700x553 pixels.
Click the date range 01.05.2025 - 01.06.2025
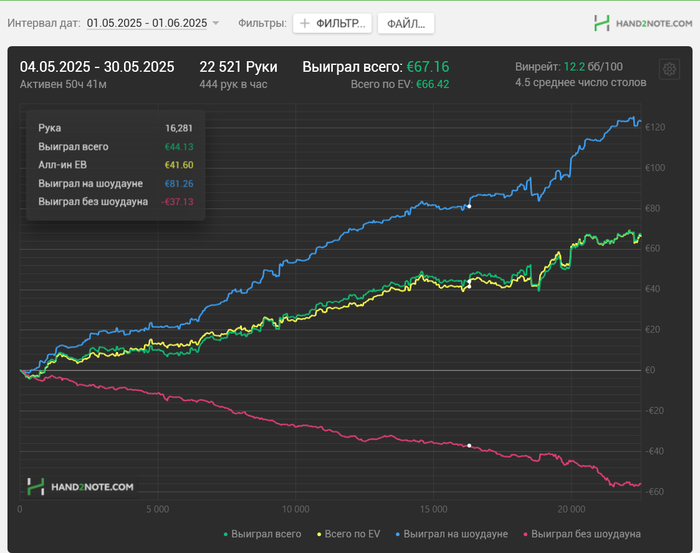pos(147,23)
